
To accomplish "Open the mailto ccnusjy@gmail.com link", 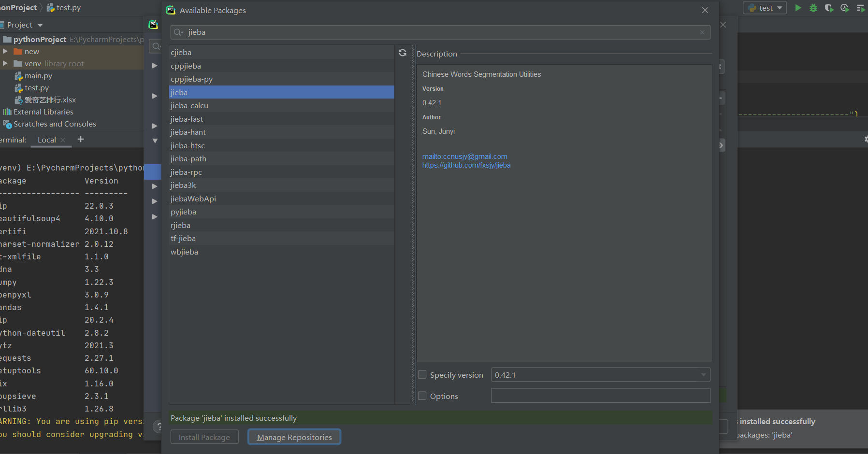I will pos(465,156).
